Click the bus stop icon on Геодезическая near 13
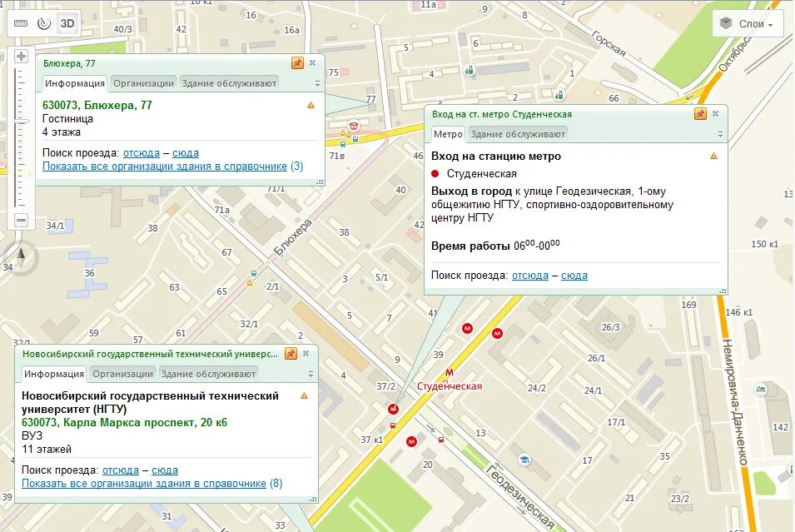Screen dimensions: 795x532 coord(441,440)
